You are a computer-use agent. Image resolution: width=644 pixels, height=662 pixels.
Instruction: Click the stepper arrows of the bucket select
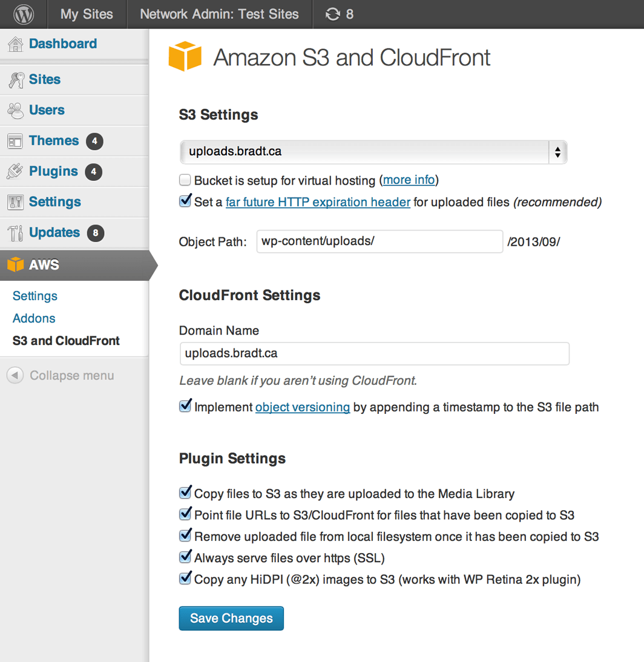(558, 152)
